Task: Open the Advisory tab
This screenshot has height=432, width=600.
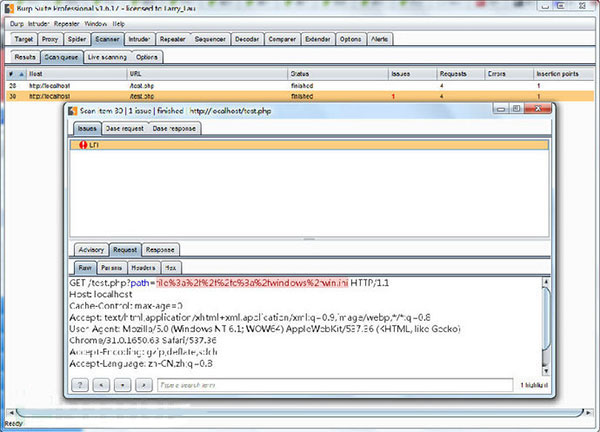Action: (x=91, y=249)
